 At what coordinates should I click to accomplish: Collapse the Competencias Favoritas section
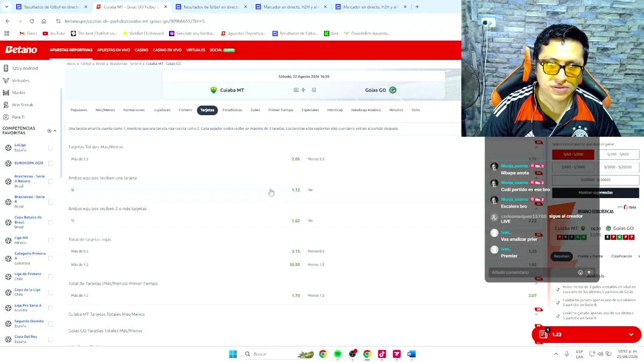[55, 131]
